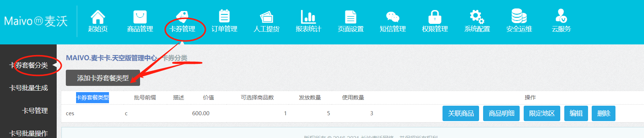Click the batch prefix cell 'c'
Viewport: 644px width, 138px height.
[x=126, y=113]
